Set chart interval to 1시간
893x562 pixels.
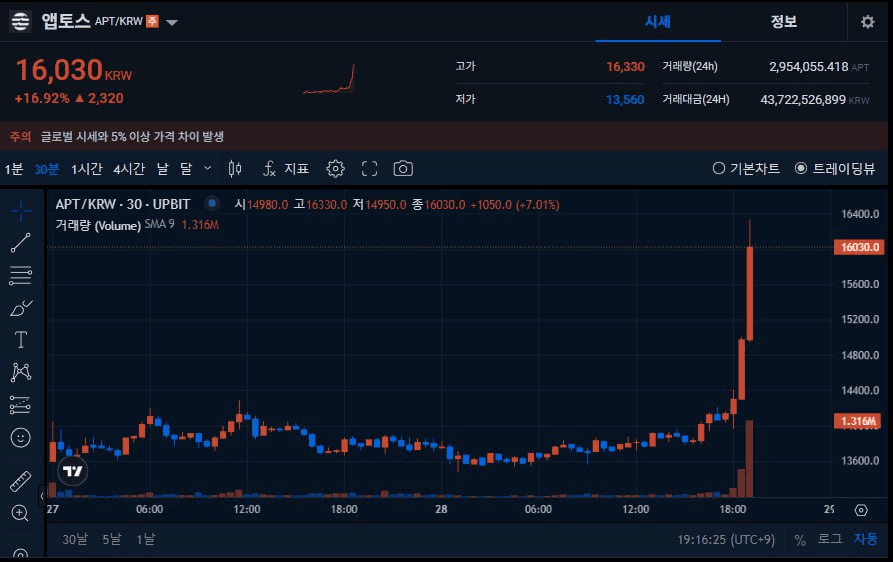pos(86,169)
